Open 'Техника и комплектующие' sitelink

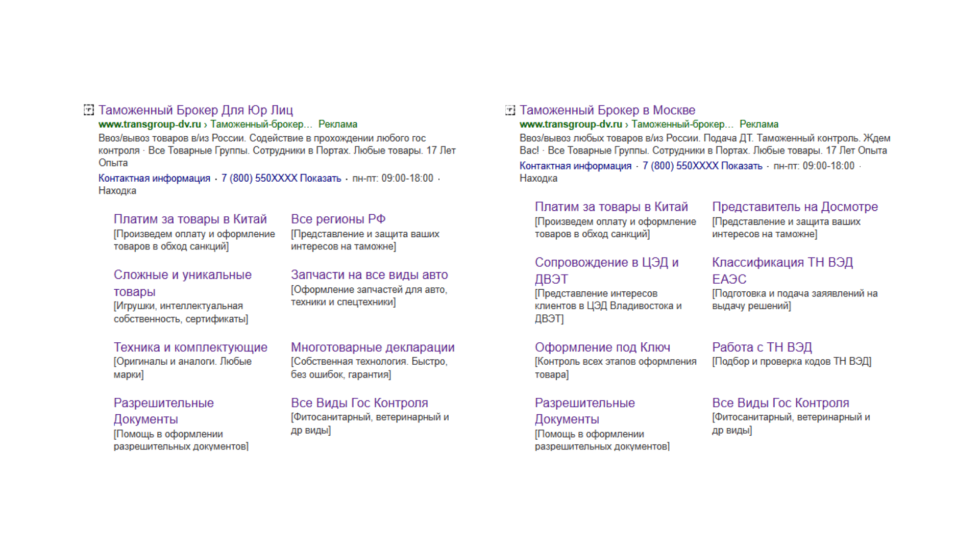pos(190,347)
